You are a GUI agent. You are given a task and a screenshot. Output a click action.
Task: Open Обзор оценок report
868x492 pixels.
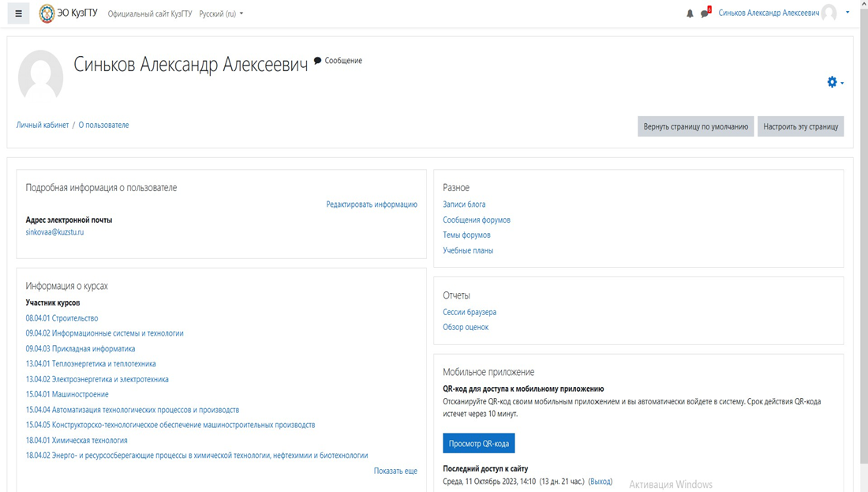(x=466, y=328)
